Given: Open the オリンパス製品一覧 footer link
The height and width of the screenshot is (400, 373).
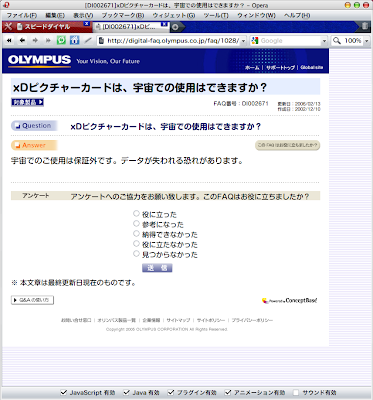Looking at the screenshot, I should coord(117,320).
